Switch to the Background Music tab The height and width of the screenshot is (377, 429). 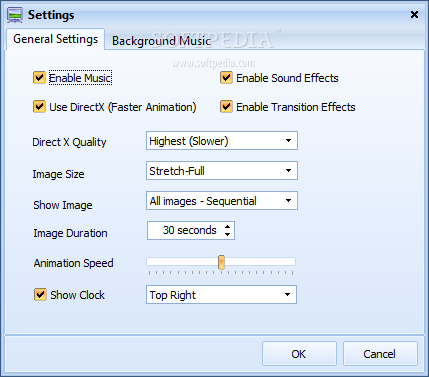161,41
